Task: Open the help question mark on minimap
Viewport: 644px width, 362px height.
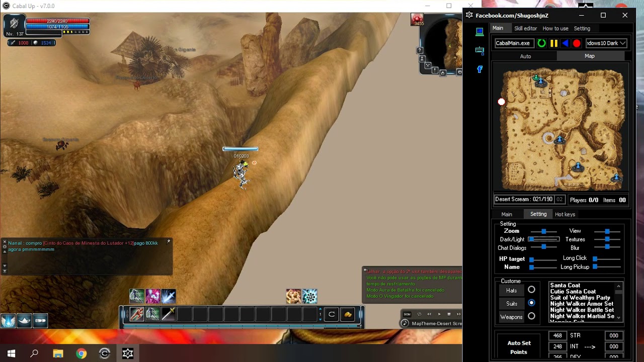Action: pos(420,50)
